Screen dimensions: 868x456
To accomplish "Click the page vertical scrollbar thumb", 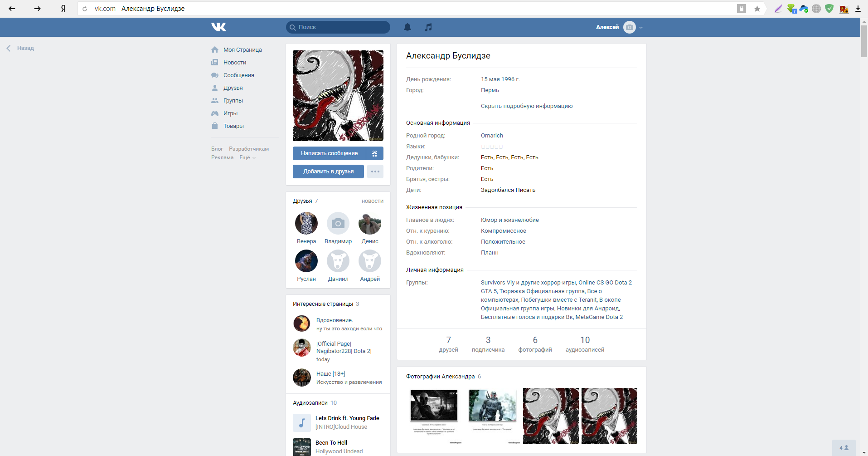I will [x=864, y=41].
